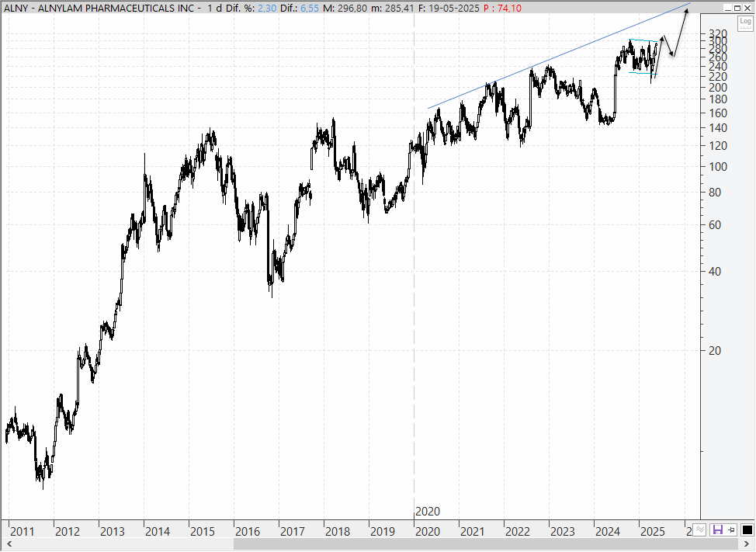The image size is (756, 552).
Task: Click the 60 price axis label
Action: pyautogui.click(x=715, y=225)
